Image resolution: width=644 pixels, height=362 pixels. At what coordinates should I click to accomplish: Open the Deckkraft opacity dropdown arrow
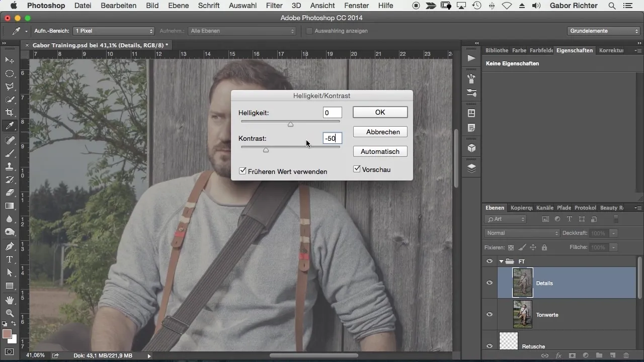613,233
